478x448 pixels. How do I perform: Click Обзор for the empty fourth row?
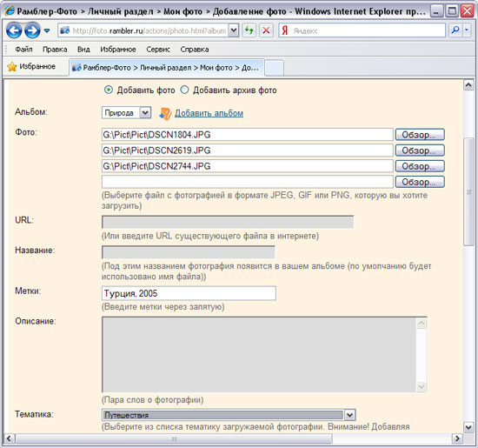(420, 182)
